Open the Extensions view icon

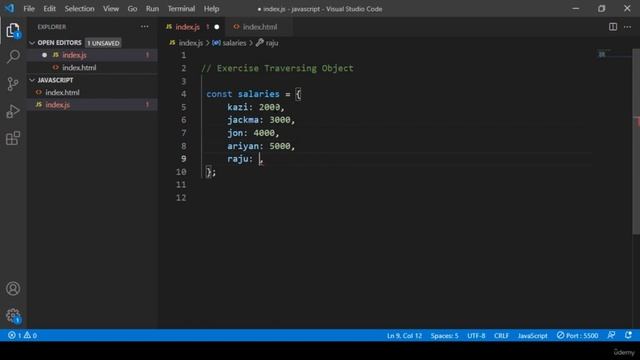[x=13, y=138]
